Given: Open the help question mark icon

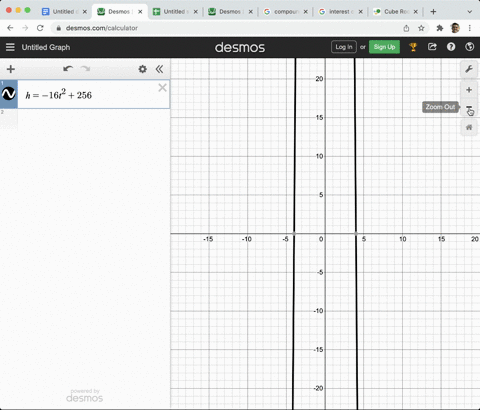Looking at the screenshot, I should [451, 47].
